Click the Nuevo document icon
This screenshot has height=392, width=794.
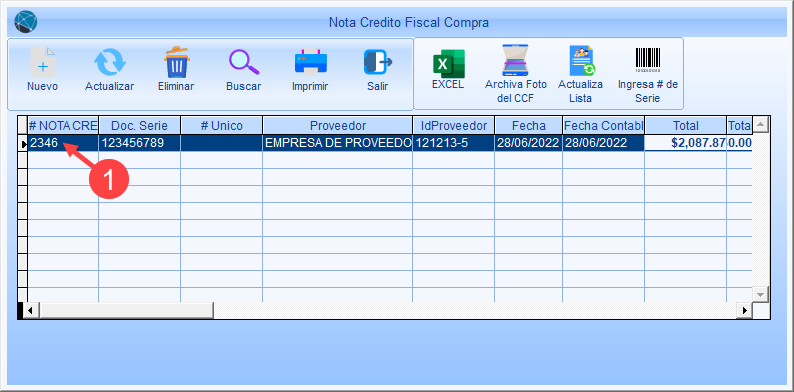pyautogui.click(x=43, y=62)
